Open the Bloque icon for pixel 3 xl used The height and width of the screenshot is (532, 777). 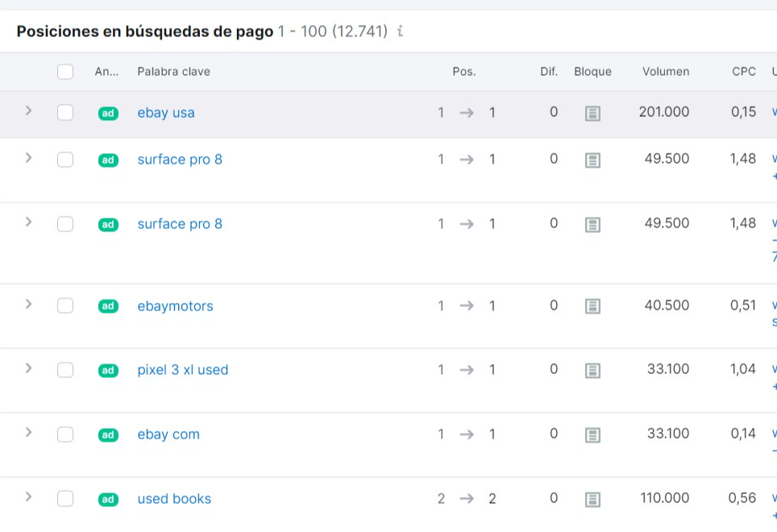click(x=592, y=371)
